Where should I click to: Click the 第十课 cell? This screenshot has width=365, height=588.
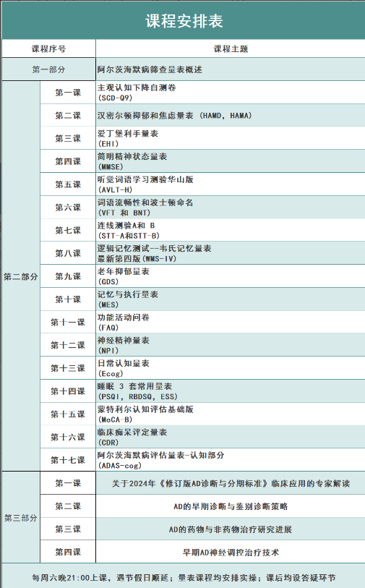pyautogui.click(x=68, y=299)
